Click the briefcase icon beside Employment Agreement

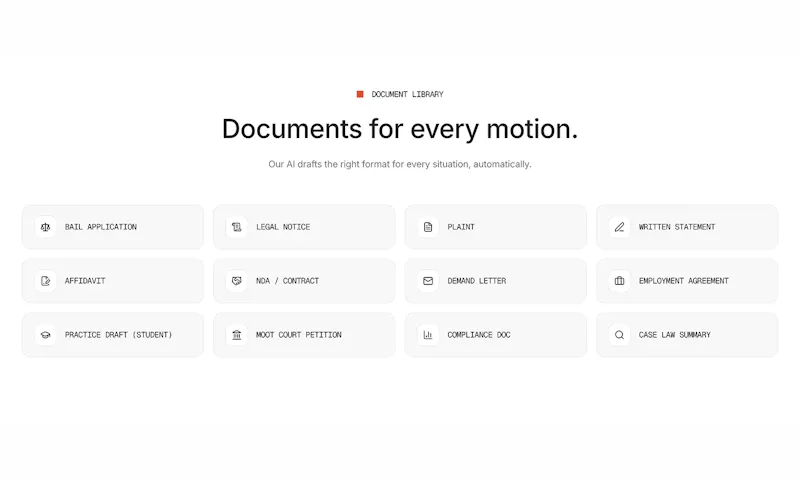619,281
